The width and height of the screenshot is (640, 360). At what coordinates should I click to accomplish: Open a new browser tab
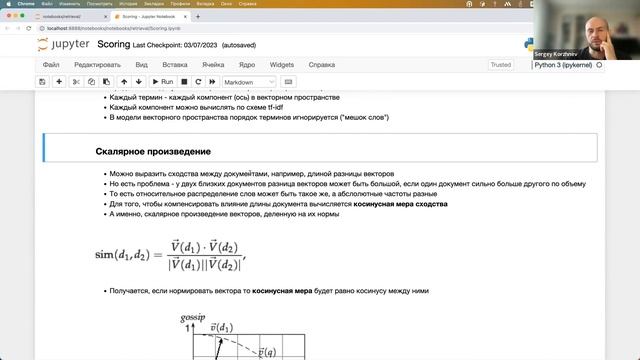coord(198,17)
